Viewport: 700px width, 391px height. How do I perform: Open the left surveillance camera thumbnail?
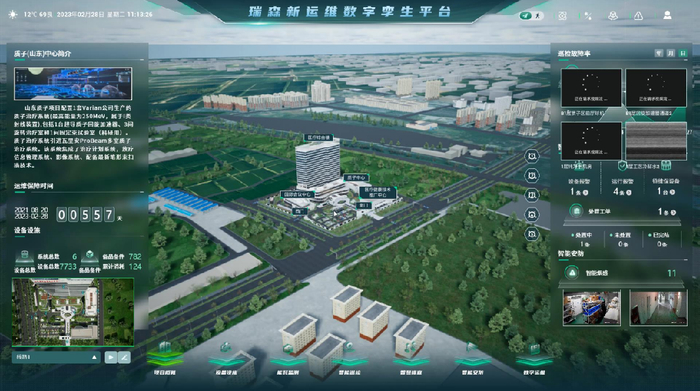tap(592, 308)
